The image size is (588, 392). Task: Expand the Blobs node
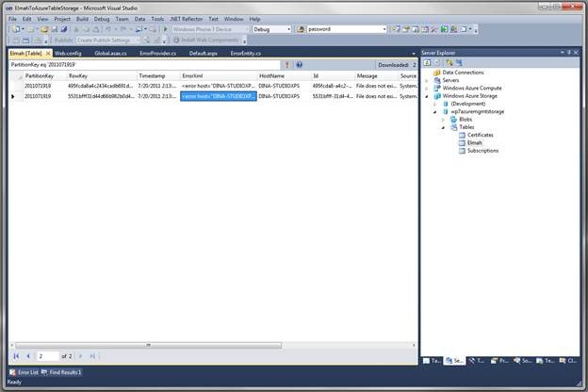click(x=443, y=120)
